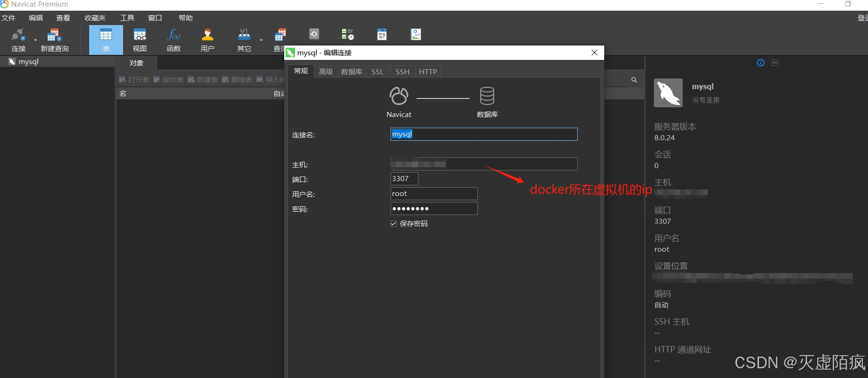The image size is (868, 378).
Task: Open the 视图 views toolbar icon
Action: tap(140, 39)
